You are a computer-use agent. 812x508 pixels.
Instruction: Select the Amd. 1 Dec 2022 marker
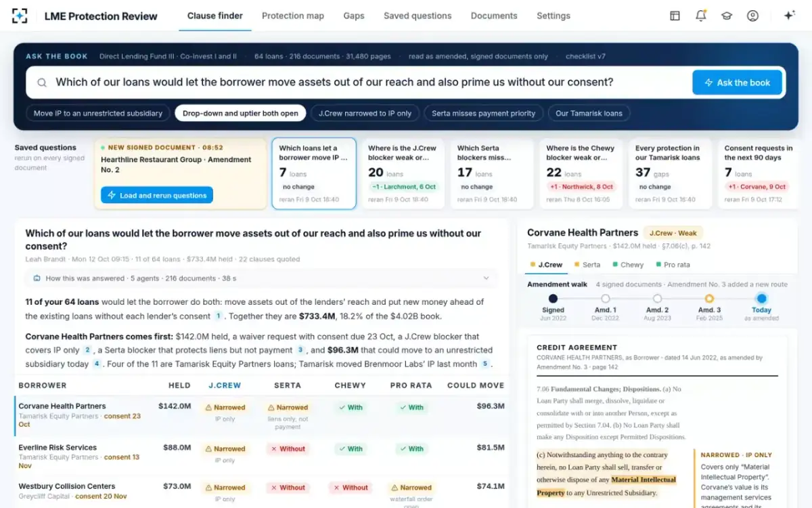pyautogui.click(x=605, y=299)
